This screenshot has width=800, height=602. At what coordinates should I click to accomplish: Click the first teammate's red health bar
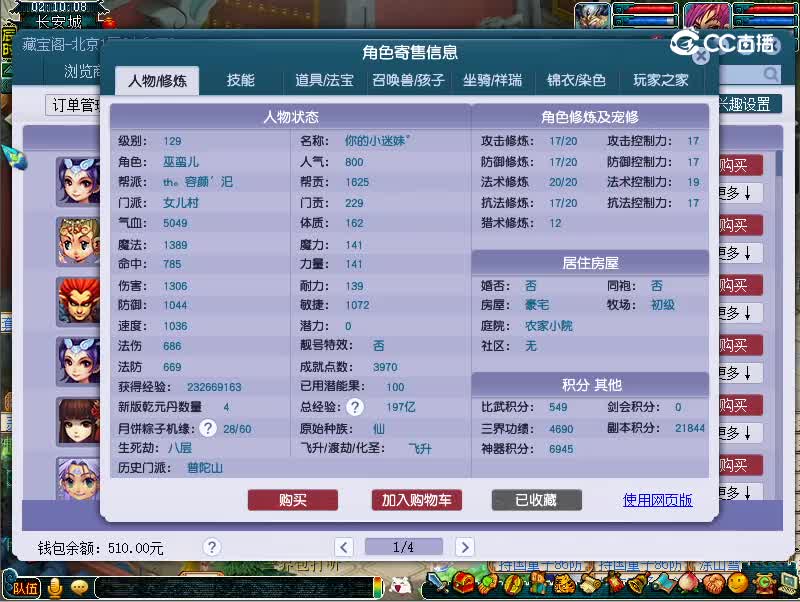click(650, 9)
